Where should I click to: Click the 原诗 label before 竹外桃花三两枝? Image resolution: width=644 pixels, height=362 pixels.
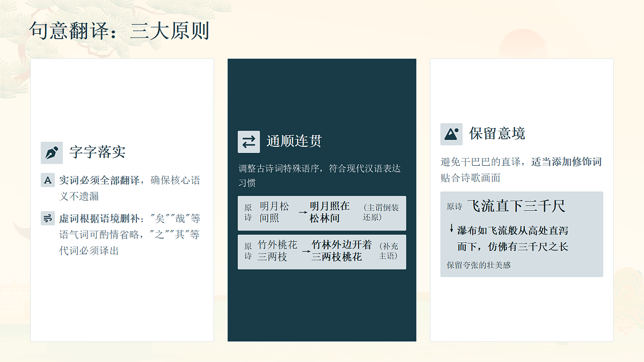pos(248,251)
